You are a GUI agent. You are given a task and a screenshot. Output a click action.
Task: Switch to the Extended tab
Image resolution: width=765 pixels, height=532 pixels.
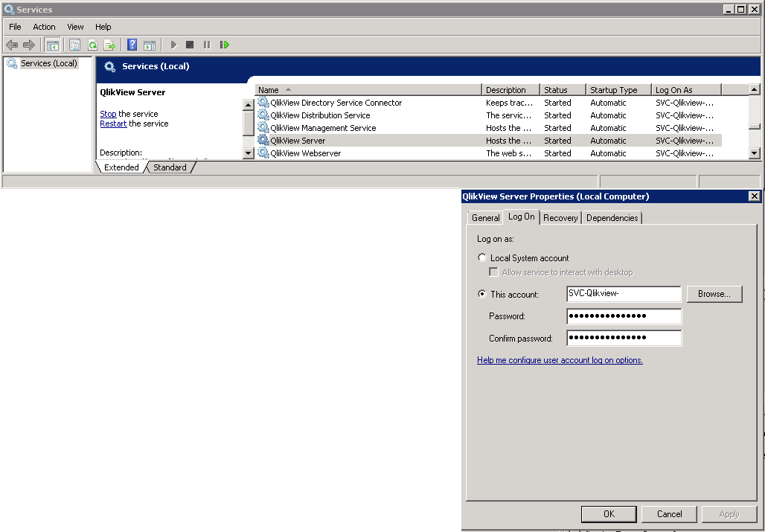pyautogui.click(x=121, y=167)
